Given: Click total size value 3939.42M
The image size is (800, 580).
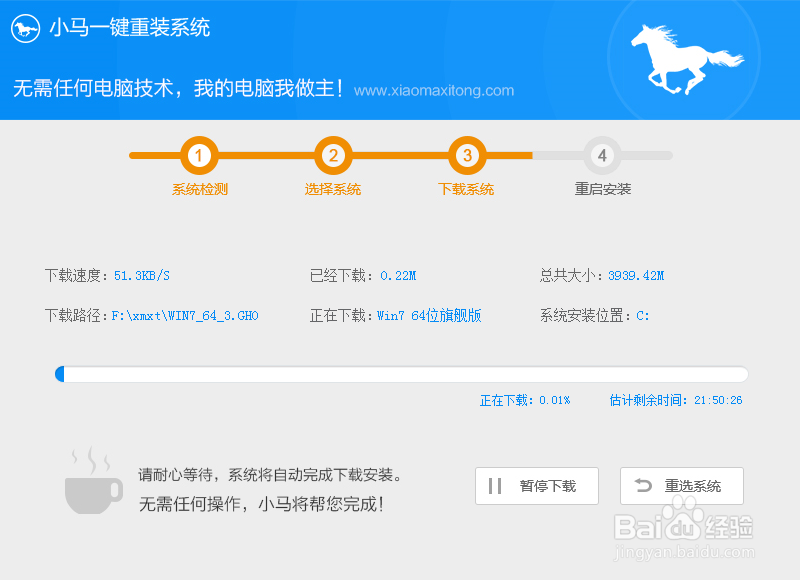Looking at the screenshot, I should [x=636, y=276].
